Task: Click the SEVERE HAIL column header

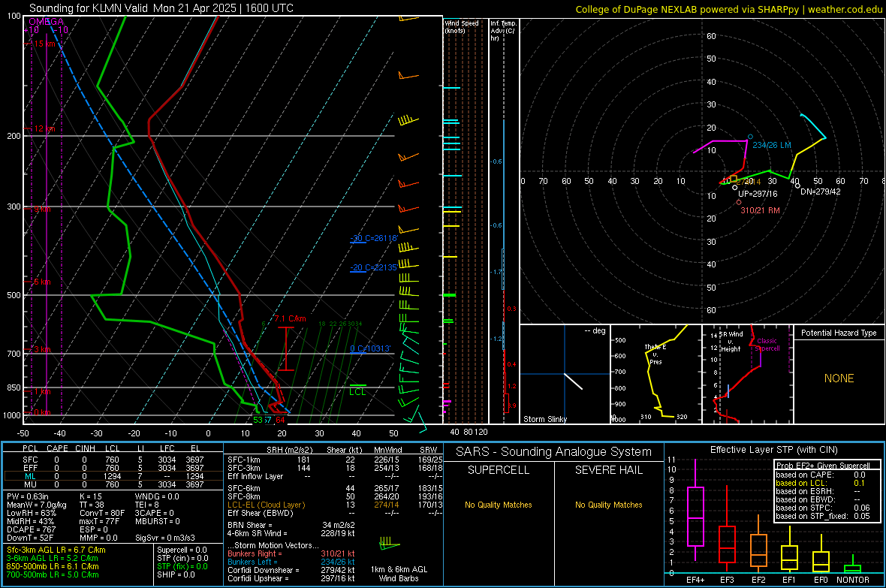Action: [x=609, y=470]
